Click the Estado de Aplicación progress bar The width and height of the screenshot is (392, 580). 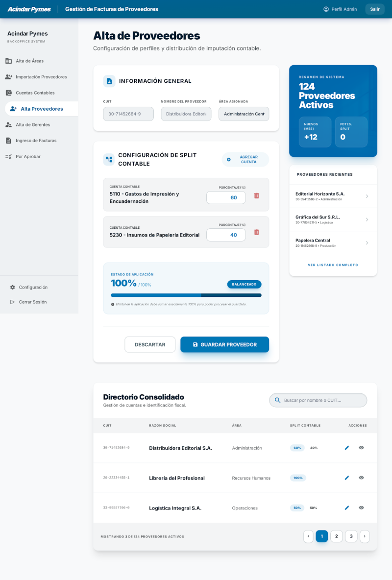[186, 295]
